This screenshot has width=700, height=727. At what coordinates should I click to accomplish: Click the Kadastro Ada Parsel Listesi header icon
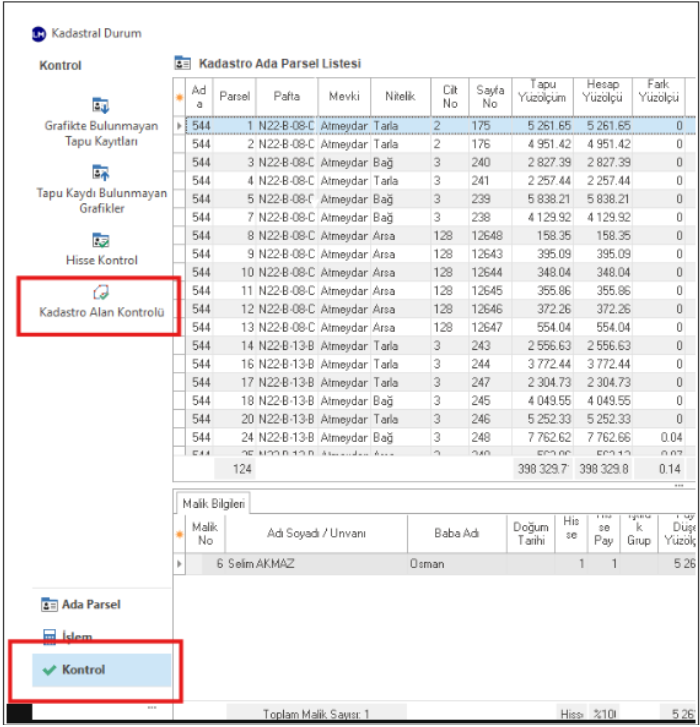tap(182, 63)
